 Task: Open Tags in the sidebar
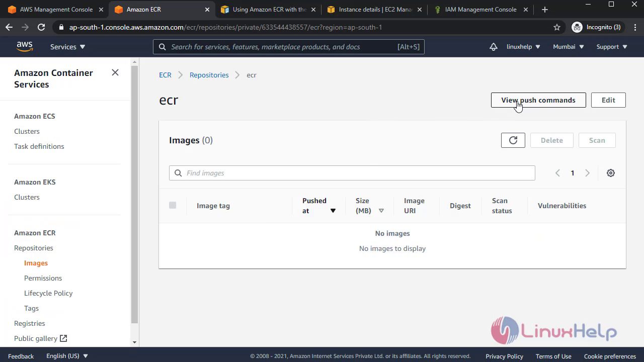click(x=31, y=308)
